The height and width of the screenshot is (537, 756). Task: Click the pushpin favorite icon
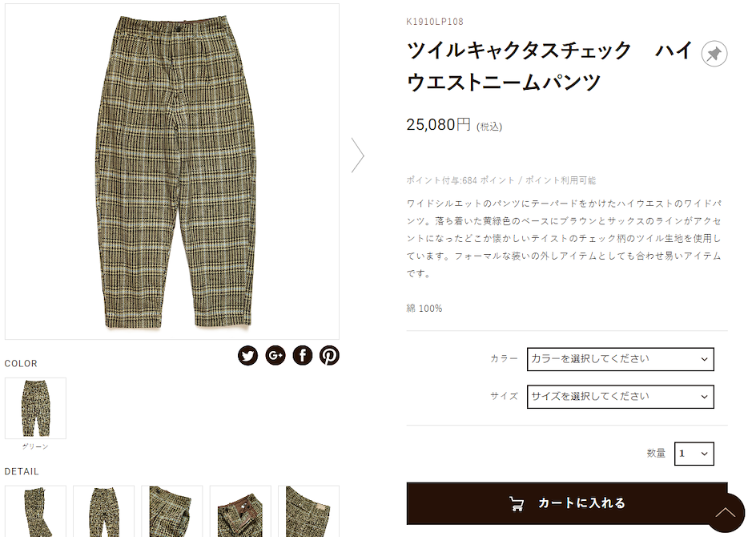pos(714,54)
